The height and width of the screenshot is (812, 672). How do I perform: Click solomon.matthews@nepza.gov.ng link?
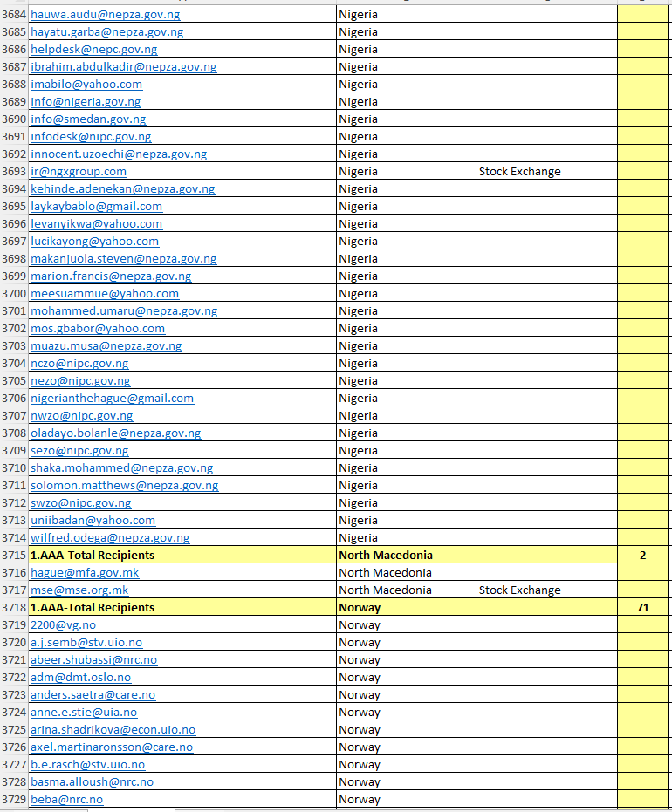[124, 485]
